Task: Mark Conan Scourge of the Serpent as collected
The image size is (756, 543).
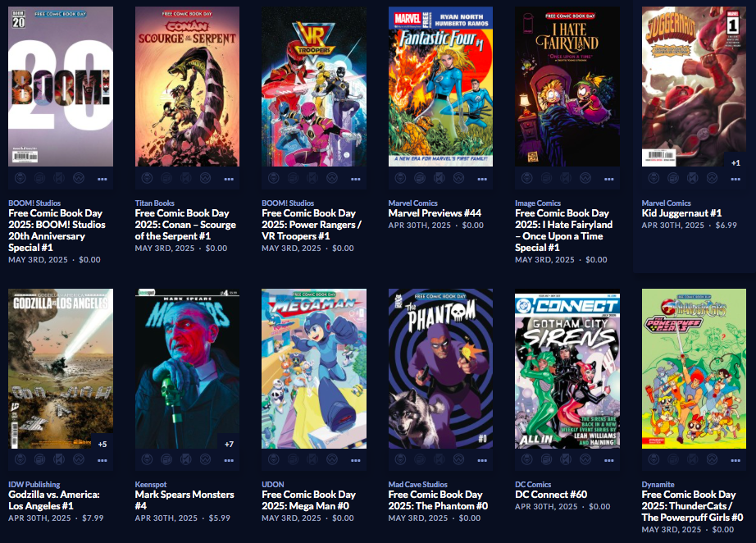Action: [166, 179]
